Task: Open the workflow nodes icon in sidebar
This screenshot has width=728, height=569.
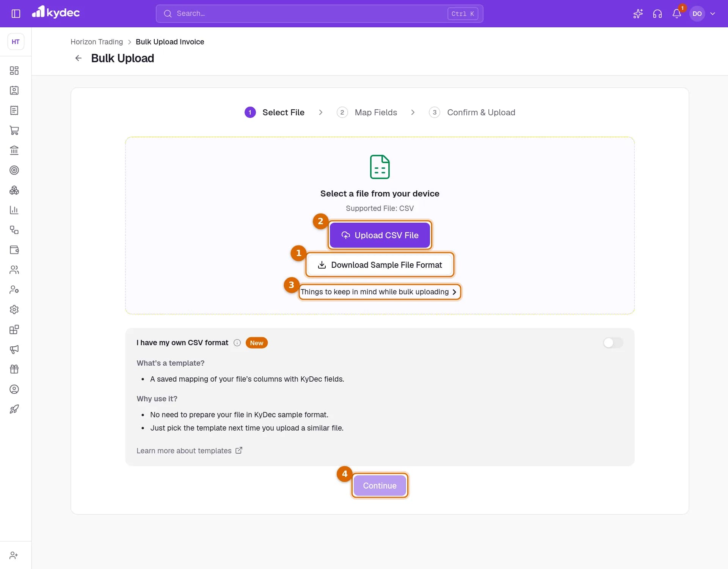Action: tap(14, 230)
